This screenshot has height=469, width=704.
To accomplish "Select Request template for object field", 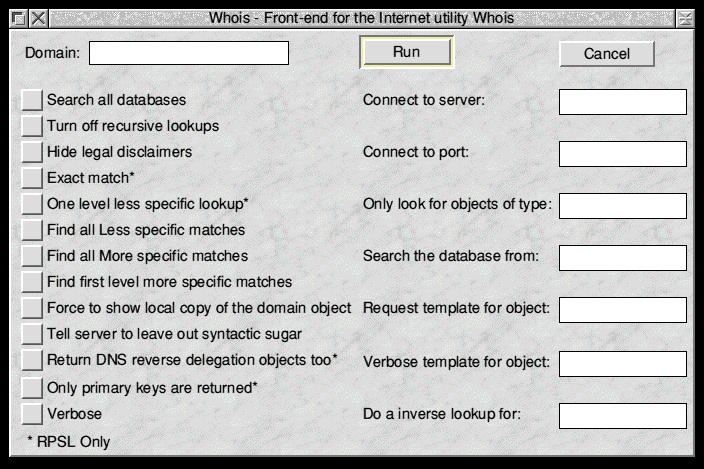I will pyautogui.click(x=623, y=310).
